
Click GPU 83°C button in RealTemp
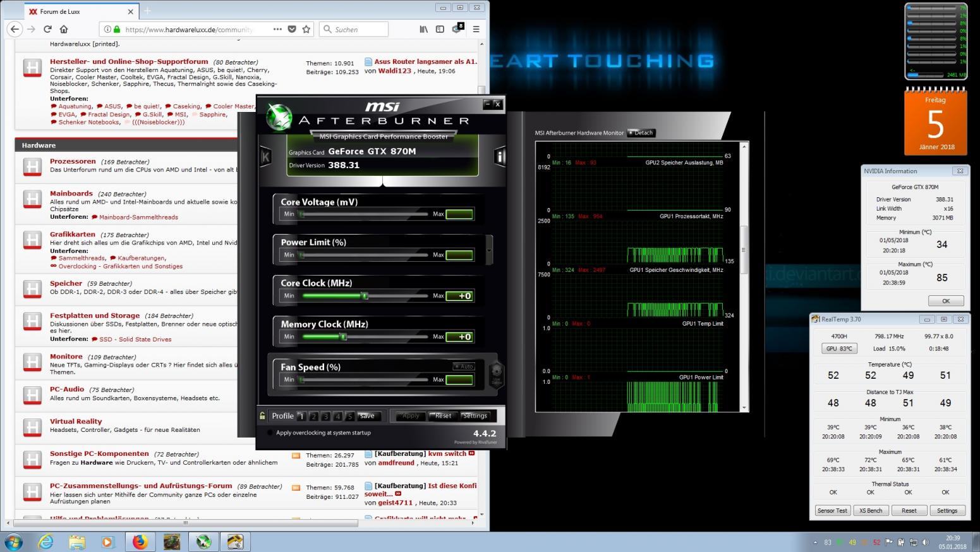point(839,348)
